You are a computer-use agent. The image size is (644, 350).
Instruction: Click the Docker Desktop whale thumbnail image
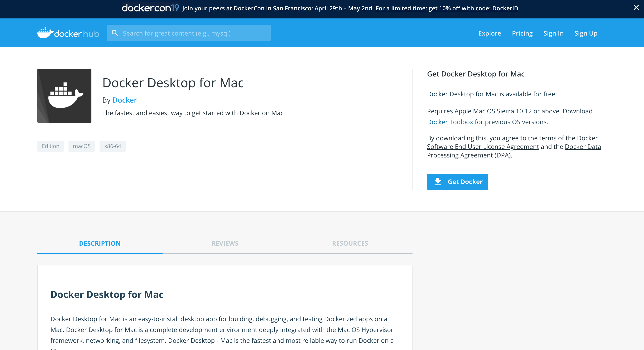(x=64, y=96)
